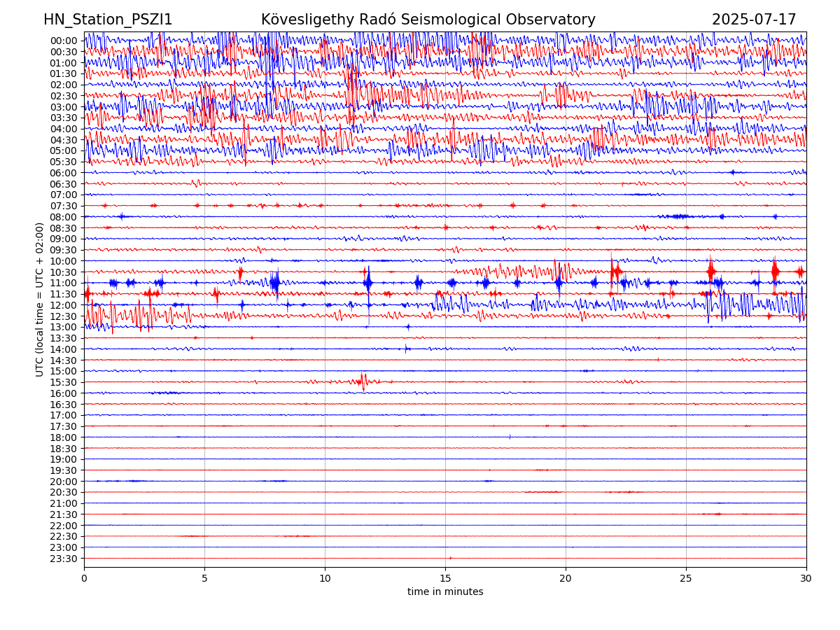Select the x-axis minute tick label 25
840x630 pixels.
pyautogui.click(x=686, y=579)
